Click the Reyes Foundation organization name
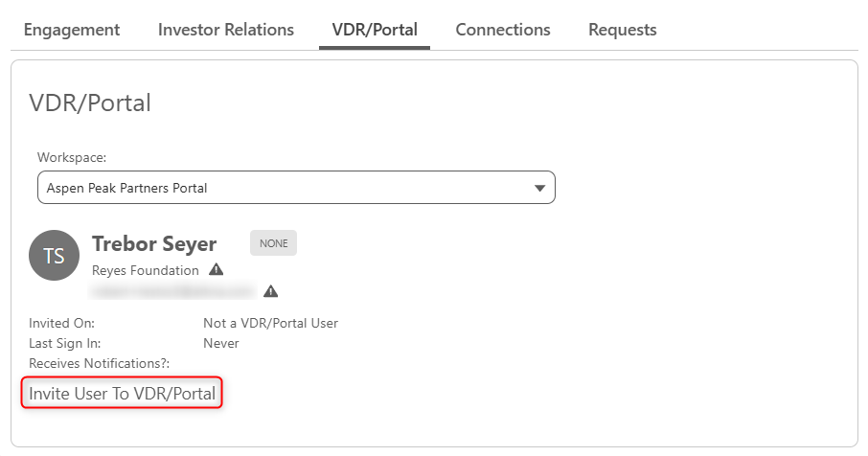The width and height of the screenshot is (868, 456). point(145,270)
